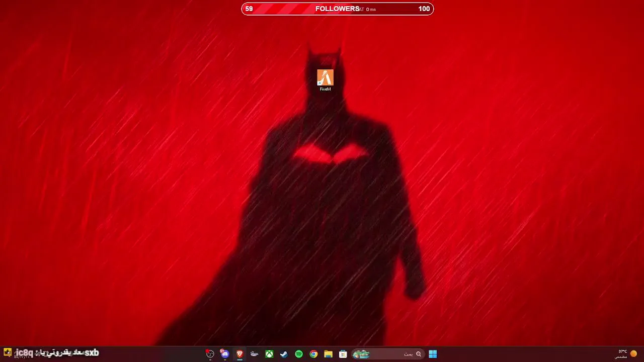Open the Docker whale taskbar icon
The height and width of the screenshot is (362, 644).
(x=255, y=354)
